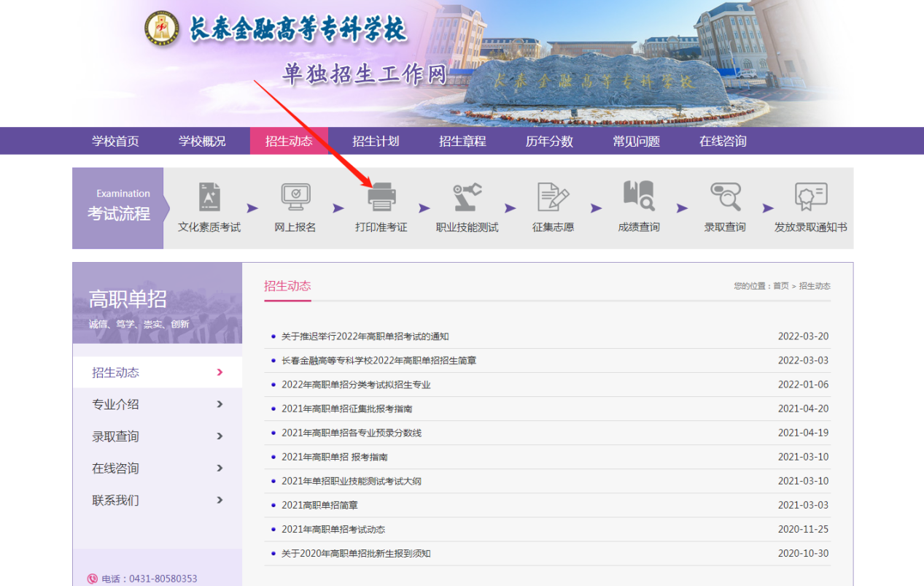The height and width of the screenshot is (586, 924).
Task: Open 招生计划 in the navigation bar
Action: point(376,142)
